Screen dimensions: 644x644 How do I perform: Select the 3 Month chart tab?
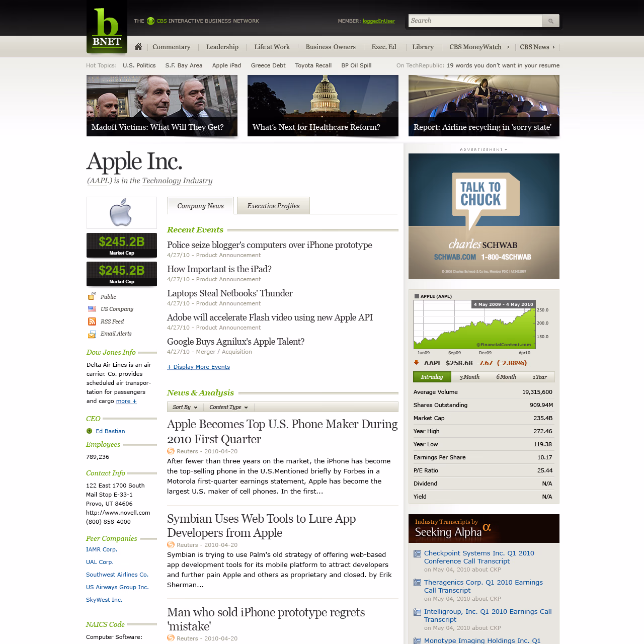coord(469,377)
